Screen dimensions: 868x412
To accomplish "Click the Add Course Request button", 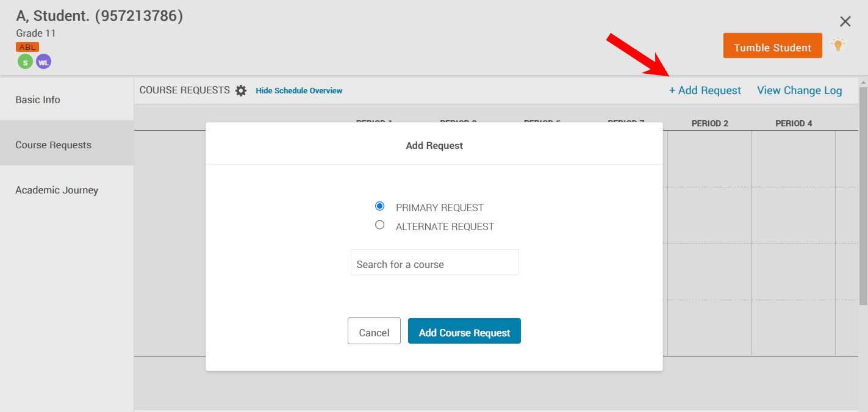I will pyautogui.click(x=464, y=331).
